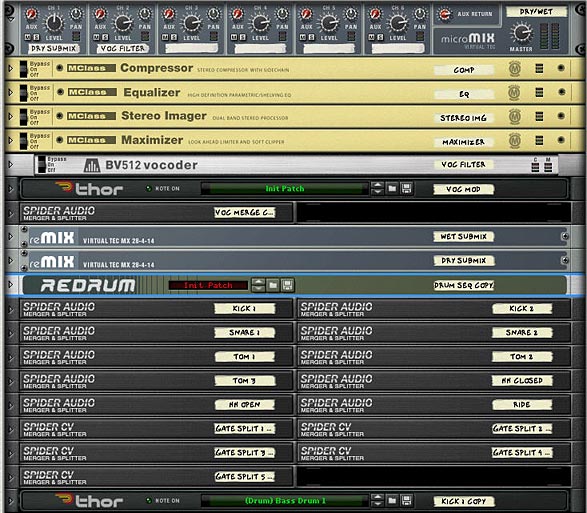The image size is (587, 513).
Task: Click the Thor logo on VOC MOD device
Action: click(89, 188)
